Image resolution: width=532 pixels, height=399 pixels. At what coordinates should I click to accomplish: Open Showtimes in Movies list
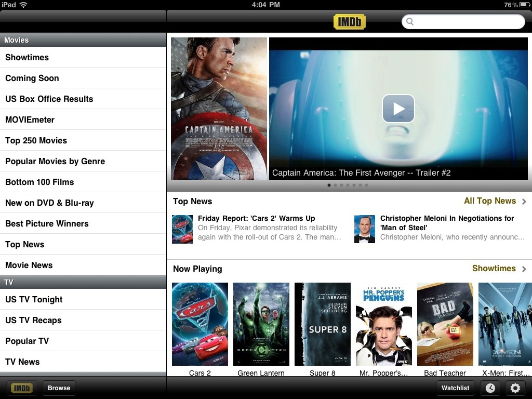83,57
